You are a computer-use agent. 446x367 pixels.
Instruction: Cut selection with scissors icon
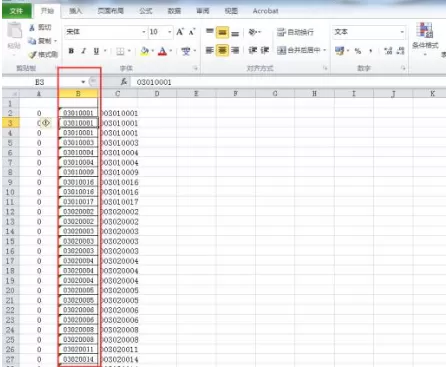click(x=32, y=28)
